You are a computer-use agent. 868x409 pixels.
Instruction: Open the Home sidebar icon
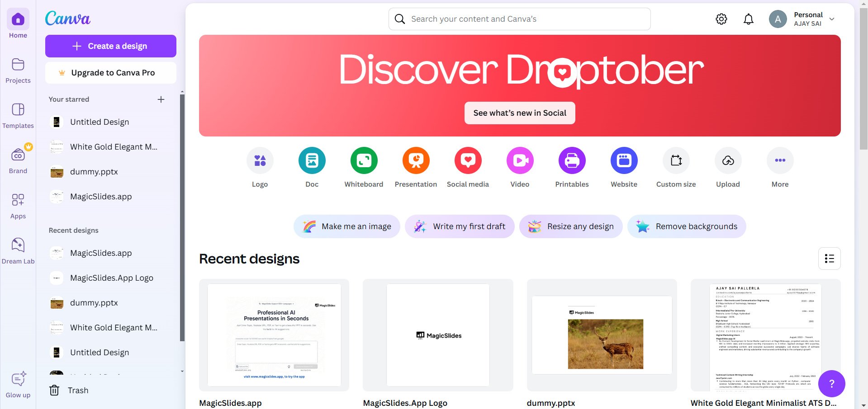tap(18, 19)
